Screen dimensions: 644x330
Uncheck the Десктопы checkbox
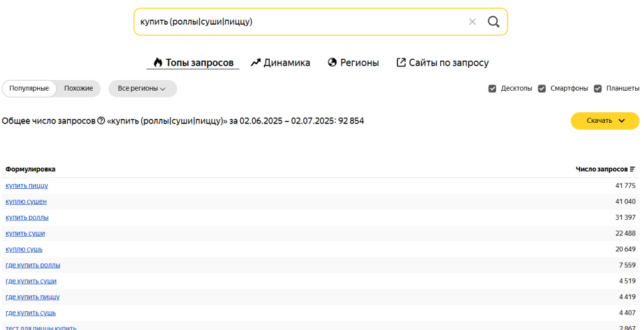click(492, 89)
